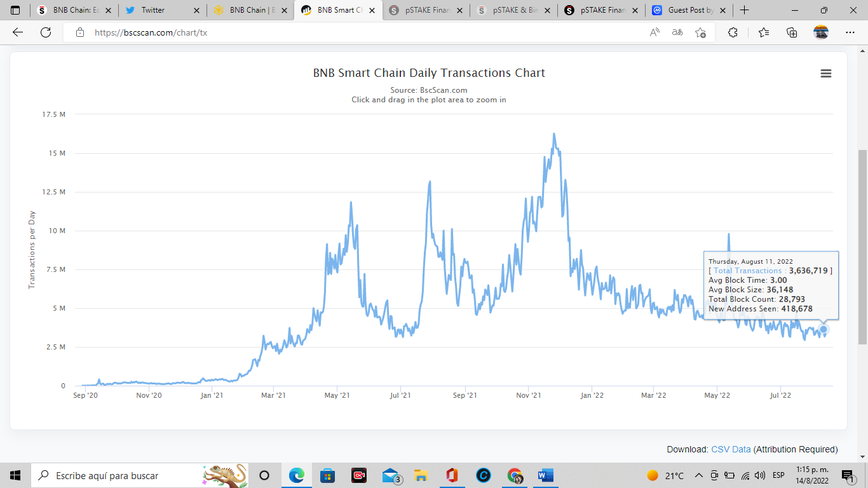
Task: Close the BNB Smart Chain tab
Action: (x=371, y=10)
